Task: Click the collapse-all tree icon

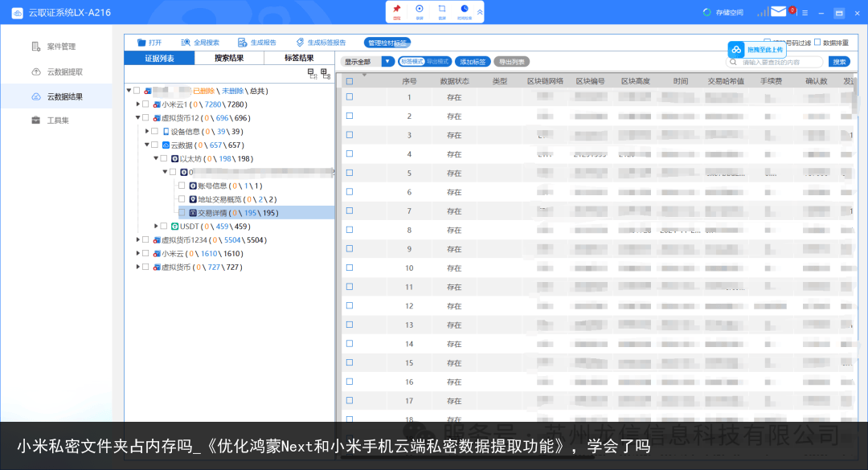Action: (312, 73)
